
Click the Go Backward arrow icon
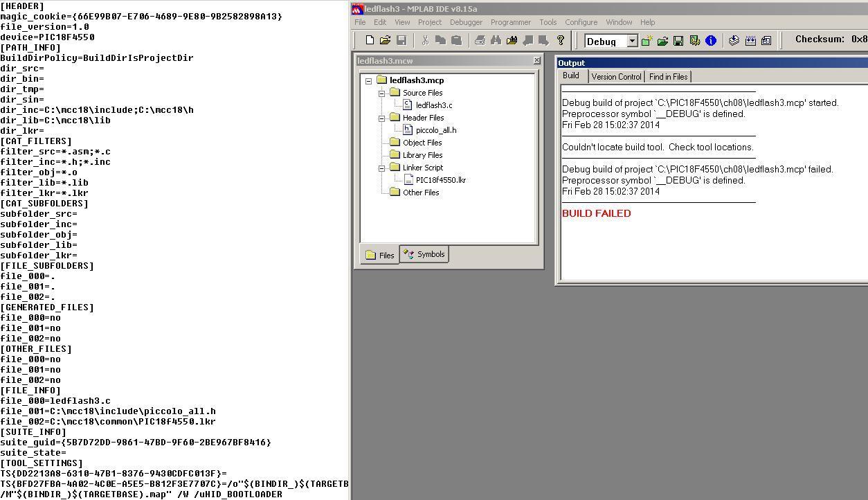click(x=528, y=41)
